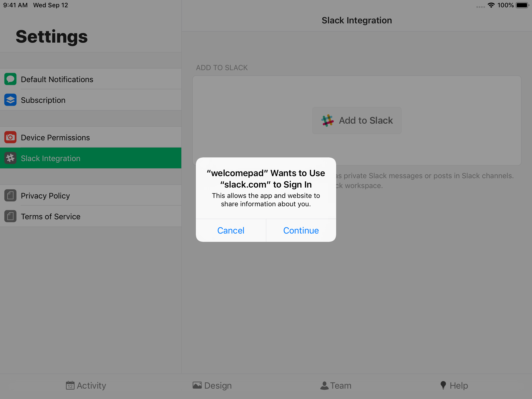Click the Wi-Fi status icon
The height and width of the screenshot is (399, 532).
491,5
